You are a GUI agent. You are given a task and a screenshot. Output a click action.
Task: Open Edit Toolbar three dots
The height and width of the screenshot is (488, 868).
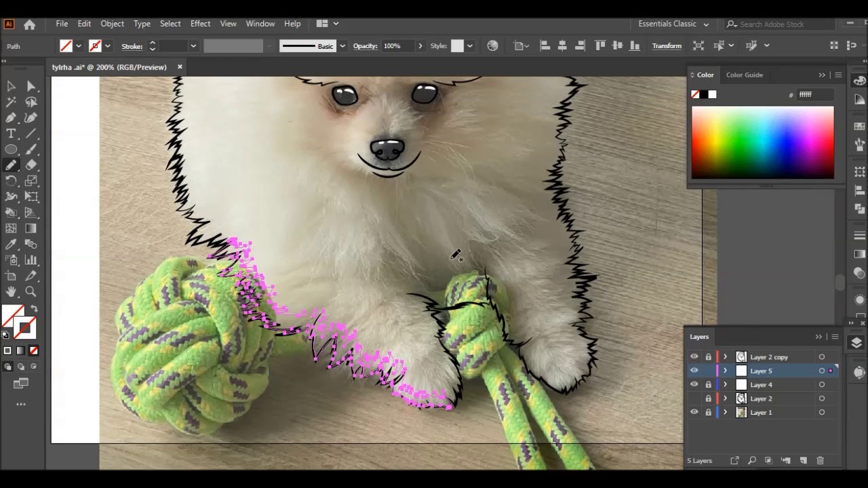click(x=21, y=405)
